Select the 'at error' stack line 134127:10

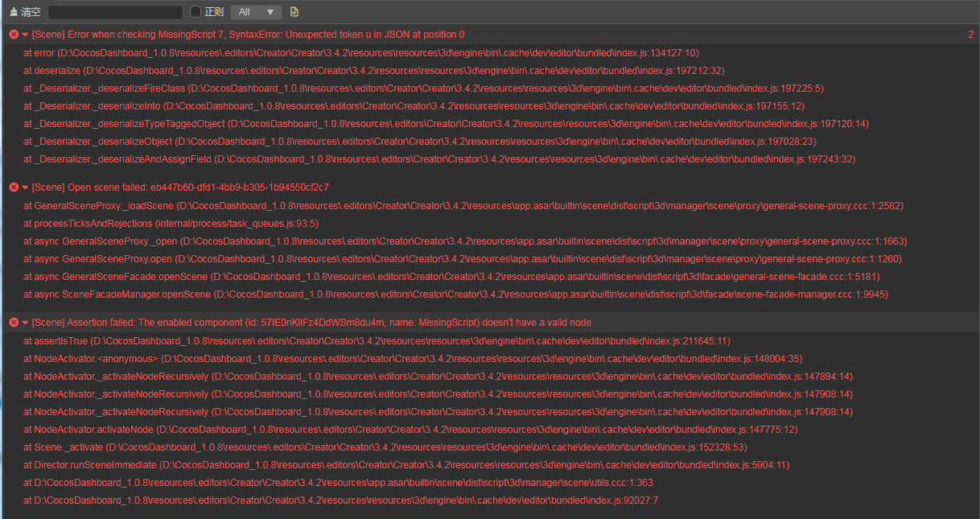tap(361, 53)
